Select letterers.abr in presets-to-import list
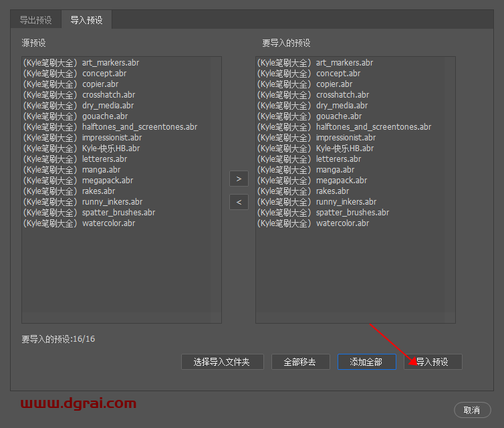The height and width of the screenshot is (428, 504). pyautogui.click(x=309, y=159)
